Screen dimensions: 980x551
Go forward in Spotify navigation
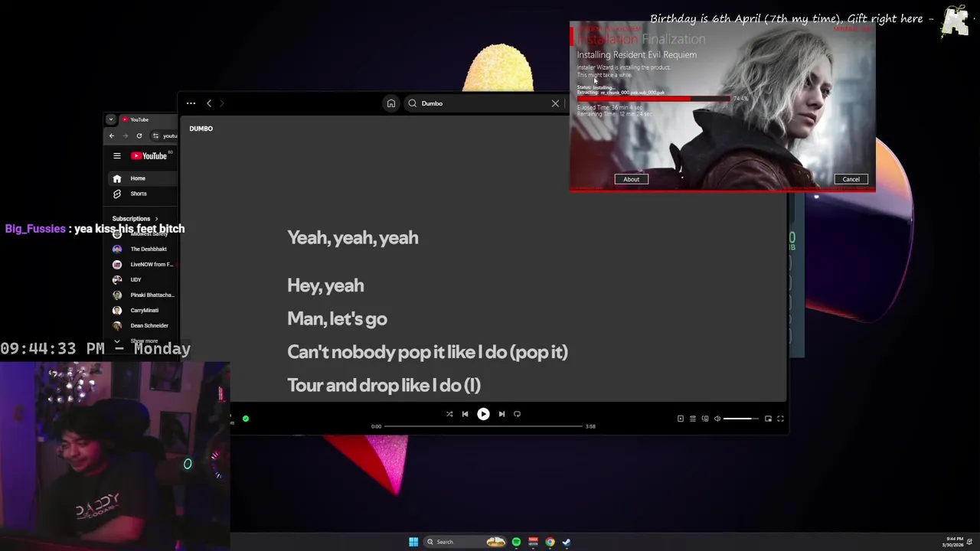point(221,103)
